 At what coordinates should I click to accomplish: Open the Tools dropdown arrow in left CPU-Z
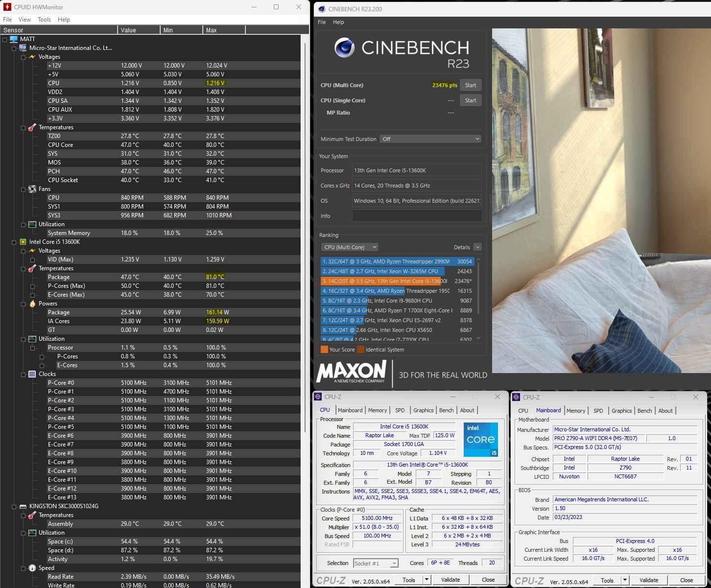pos(427,580)
